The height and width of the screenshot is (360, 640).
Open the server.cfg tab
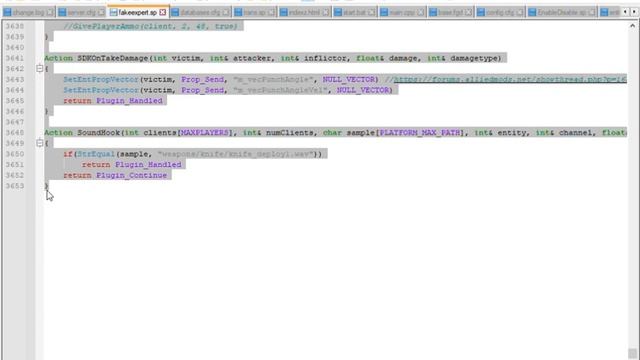(x=81, y=12)
